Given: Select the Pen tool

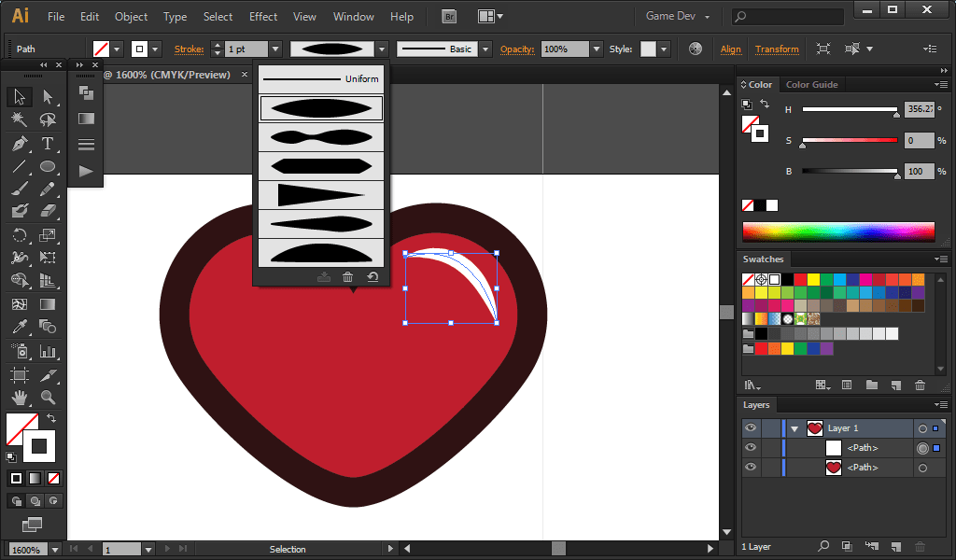Looking at the screenshot, I should 20,144.
